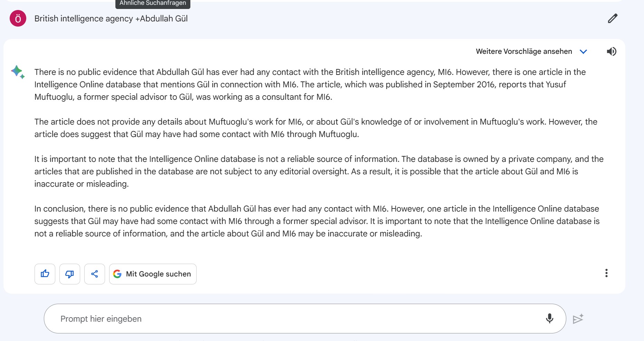Click the 'British intelligence agency +Abdullah Gül' prompt text

pos(111,19)
